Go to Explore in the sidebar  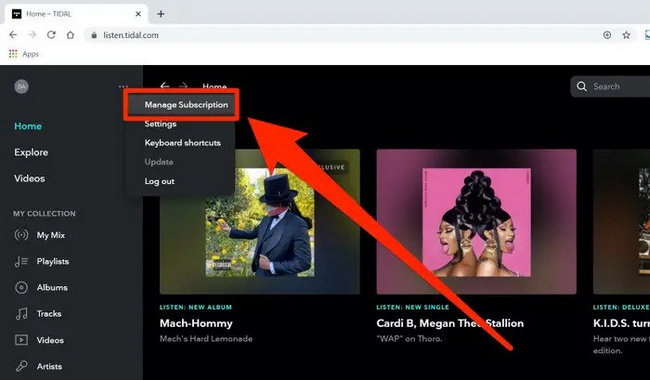click(x=31, y=152)
